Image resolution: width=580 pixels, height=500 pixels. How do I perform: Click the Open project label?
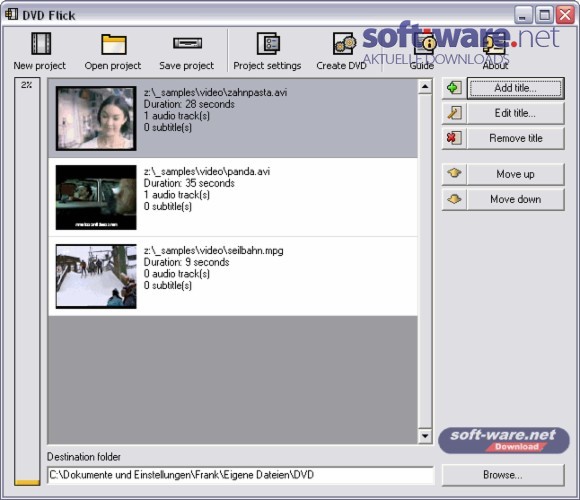coord(113,66)
